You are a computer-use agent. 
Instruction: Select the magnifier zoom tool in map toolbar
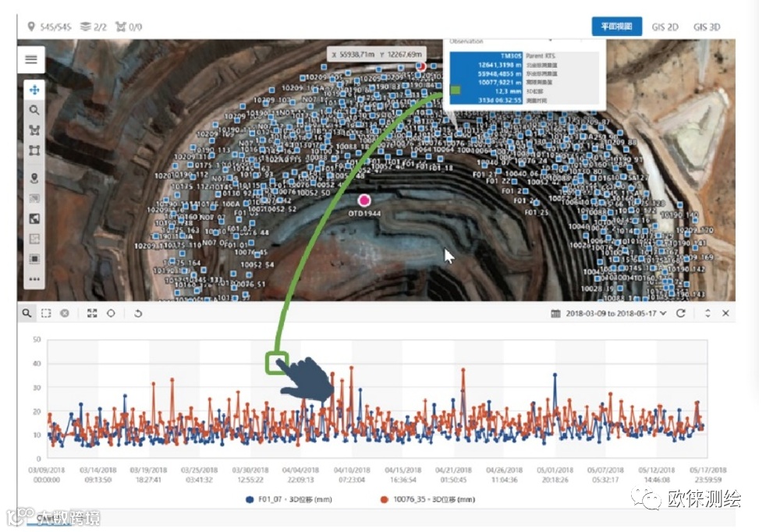[x=34, y=110]
